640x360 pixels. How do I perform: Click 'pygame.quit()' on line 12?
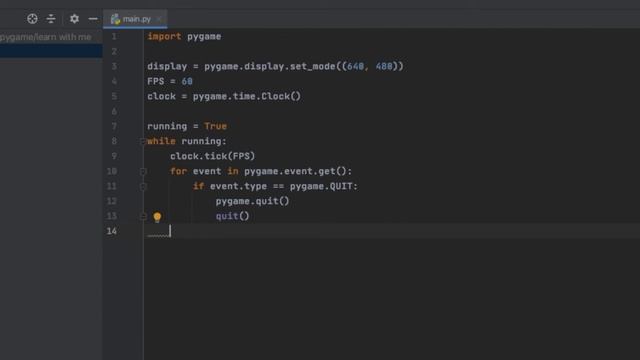pyautogui.click(x=252, y=201)
